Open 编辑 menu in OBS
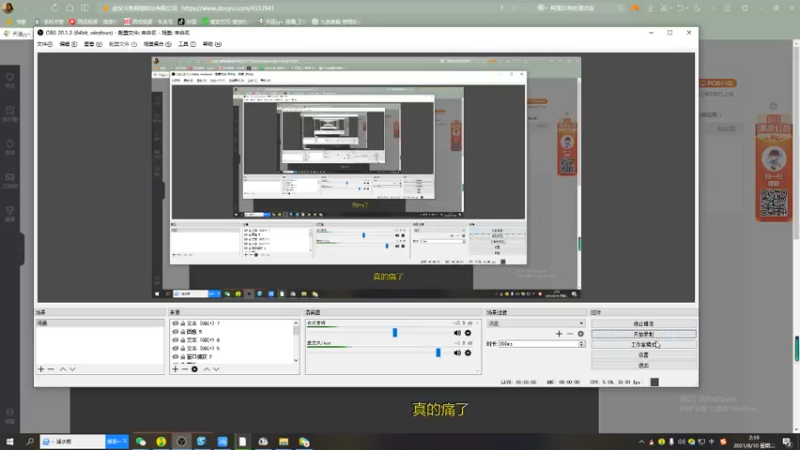 [x=68, y=44]
